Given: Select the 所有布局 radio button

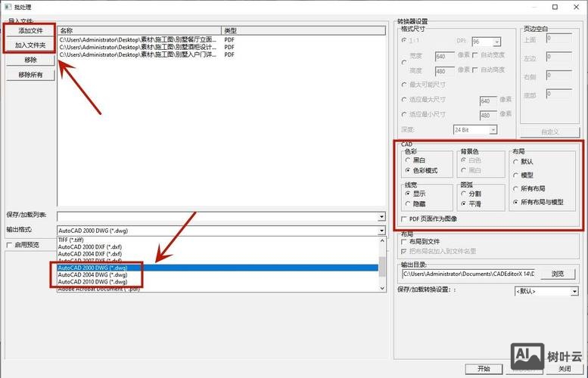Looking at the screenshot, I should pos(517,188).
